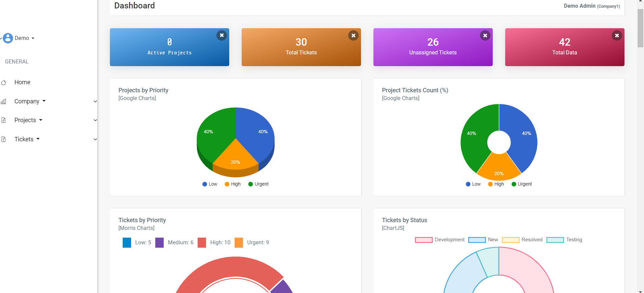Image resolution: width=644 pixels, height=293 pixels.
Task: Click the blue Low: 5 color swatch
Action: coord(127,243)
